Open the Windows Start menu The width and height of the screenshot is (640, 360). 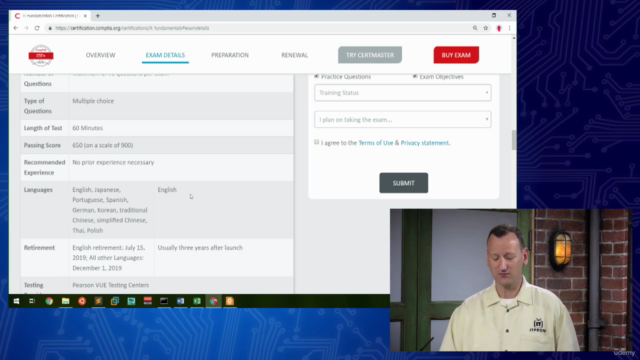click(16, 301)
